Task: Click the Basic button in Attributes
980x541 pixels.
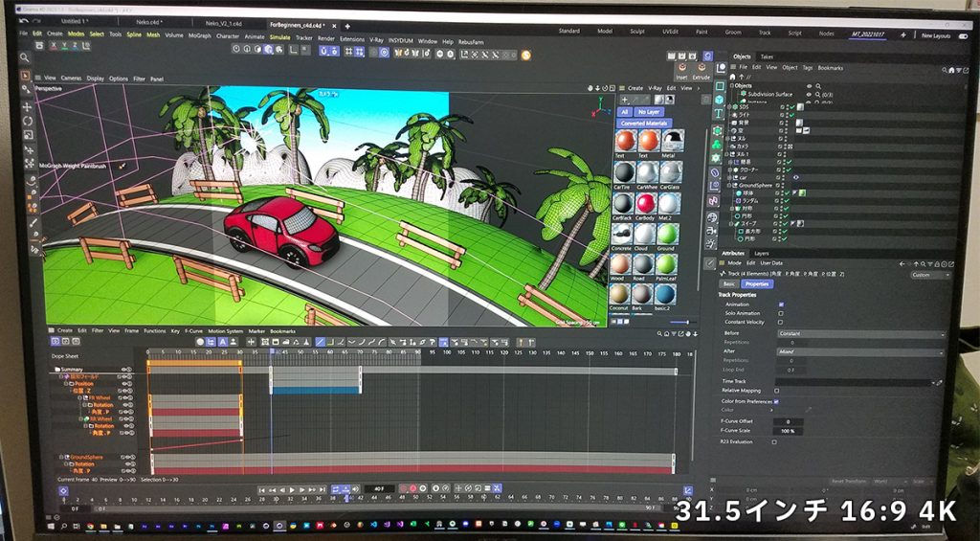Action: [728, 284]
